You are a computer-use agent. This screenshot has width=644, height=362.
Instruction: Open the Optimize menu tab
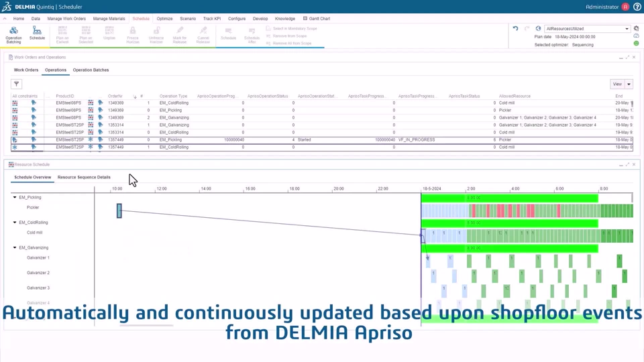click(x=165, y=19)
